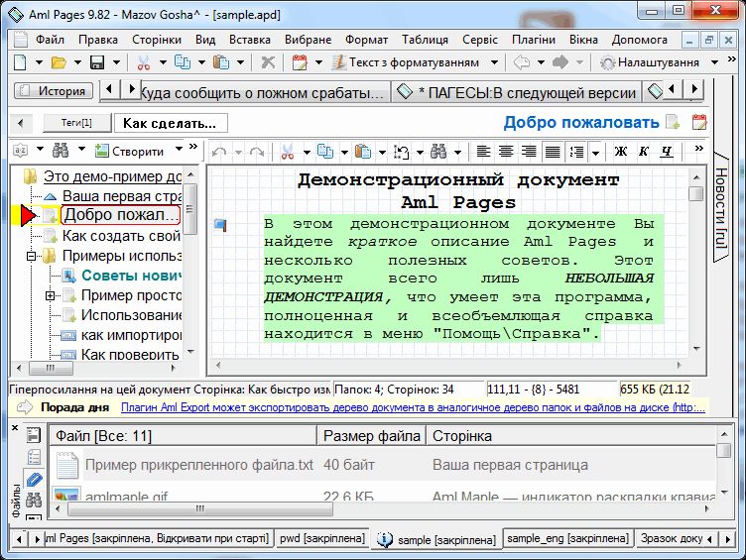Viewport: 746px width, 560px height.
Task: Click the История button
Action: click(x=53, y=90)
